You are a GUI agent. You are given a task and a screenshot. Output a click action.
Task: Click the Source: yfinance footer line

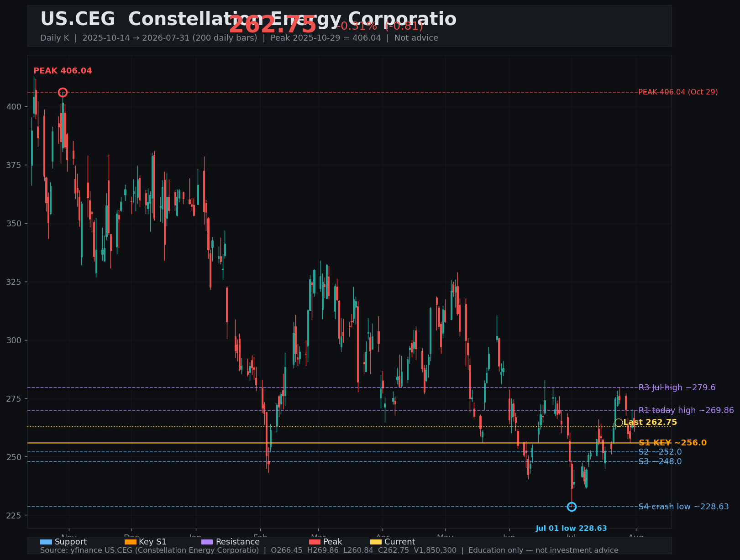[329, 550]
